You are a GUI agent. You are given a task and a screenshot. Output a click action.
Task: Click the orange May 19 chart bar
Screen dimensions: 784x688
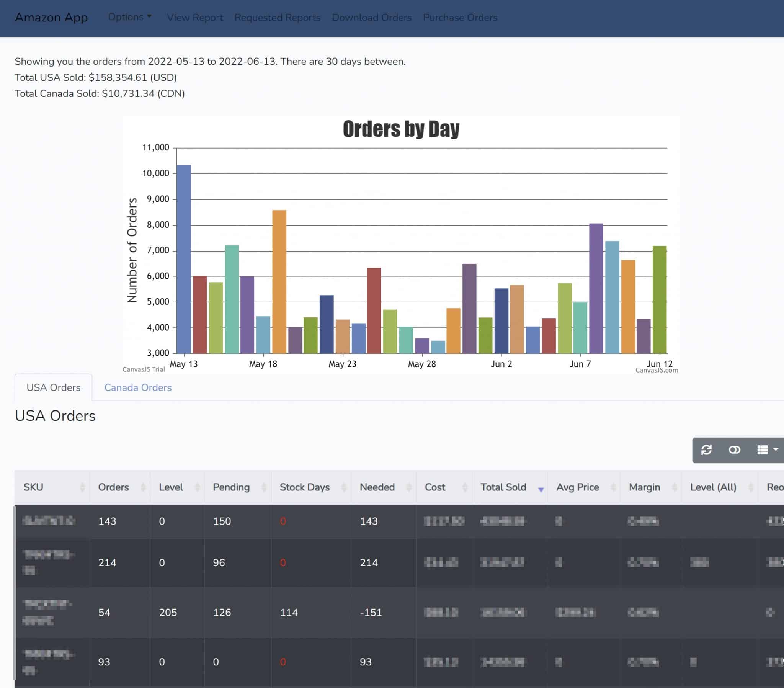click(279, 282)
